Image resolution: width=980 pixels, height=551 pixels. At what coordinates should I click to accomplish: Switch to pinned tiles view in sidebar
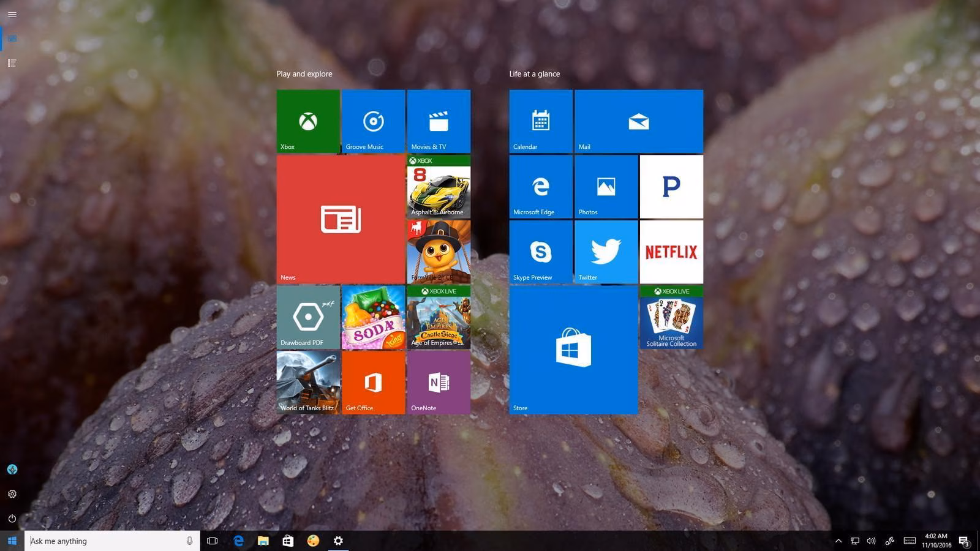[x=12, y=39]
